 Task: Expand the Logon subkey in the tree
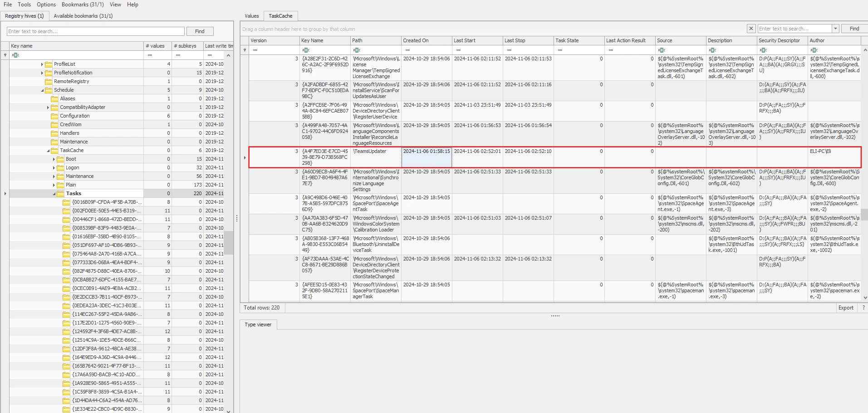coord(54,167)
